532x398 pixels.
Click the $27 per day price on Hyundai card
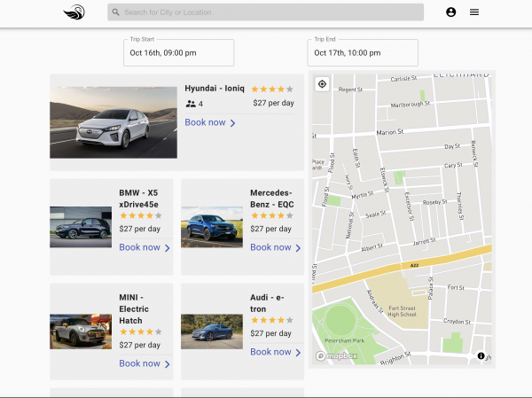coord(273,103)
